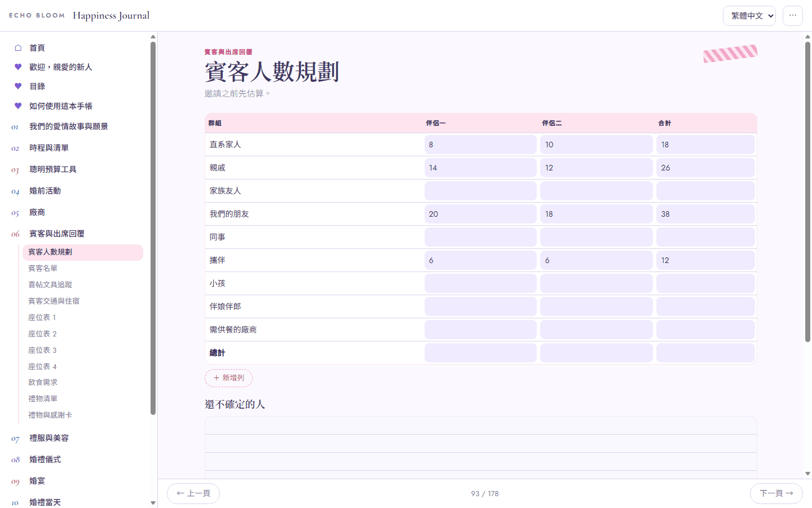
Task: Expand chapter 01 我們的愛情故事與願景
Action: [x=76, y=126]
